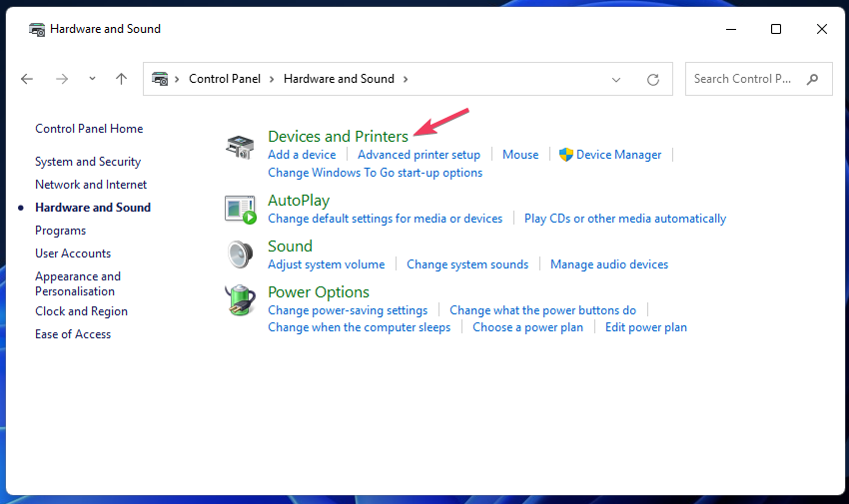Open Change system sounds
The image size is (849, 504).
(467, 264)
